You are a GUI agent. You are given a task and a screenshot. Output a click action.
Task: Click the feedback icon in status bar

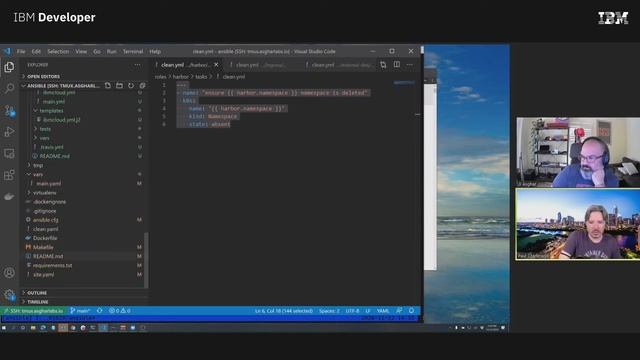tap(399, 311)
